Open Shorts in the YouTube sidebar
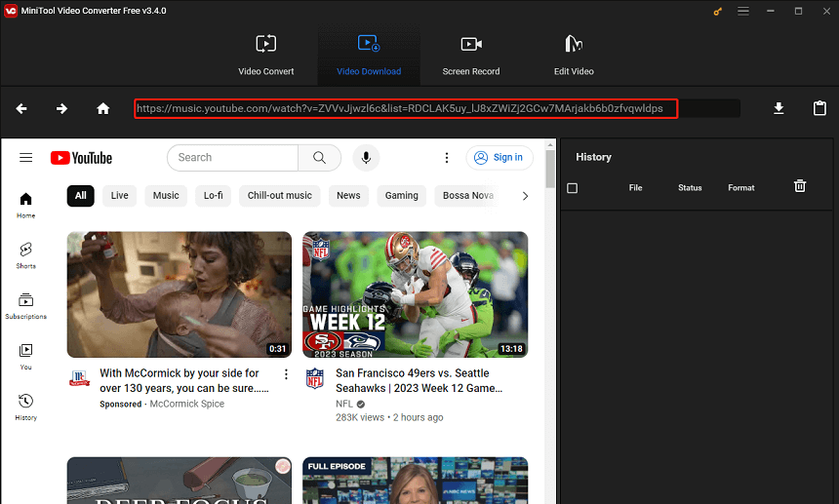Screen dimensions: 839x504 point(25,255)
